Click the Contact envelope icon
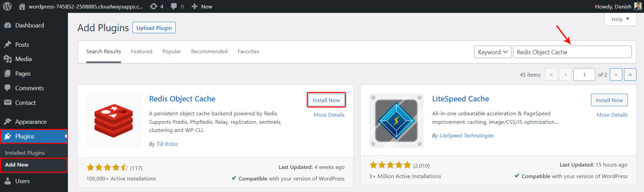 8,102
